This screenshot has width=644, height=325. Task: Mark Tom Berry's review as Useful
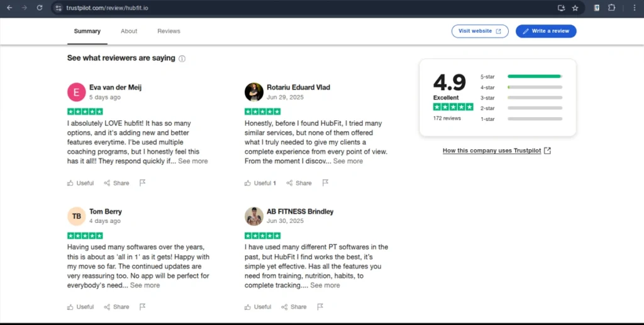point(80,307)
